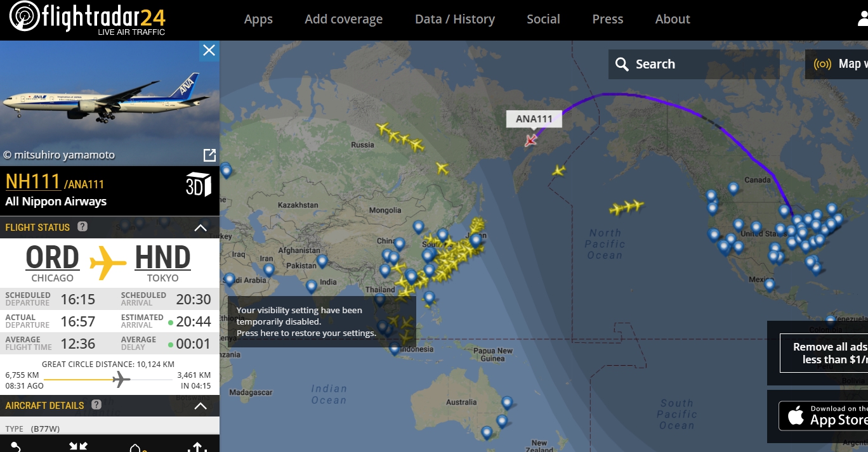Click average delay value 00:01

tap(194, 344)
